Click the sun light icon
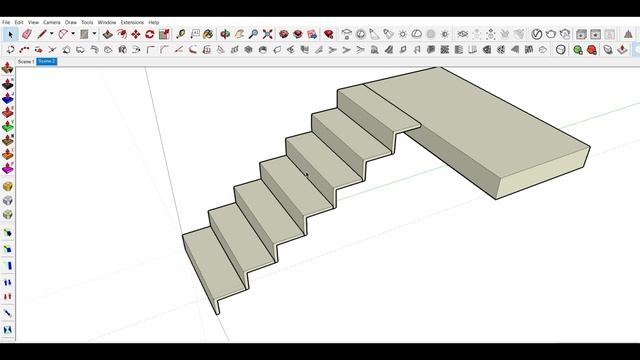The image size is (640, 360). [402, 34]
